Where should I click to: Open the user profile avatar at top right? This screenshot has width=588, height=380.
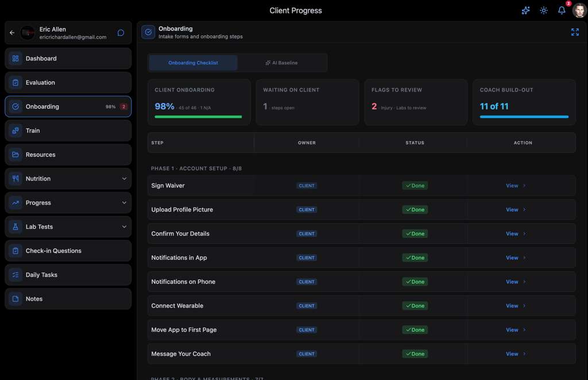579,10
